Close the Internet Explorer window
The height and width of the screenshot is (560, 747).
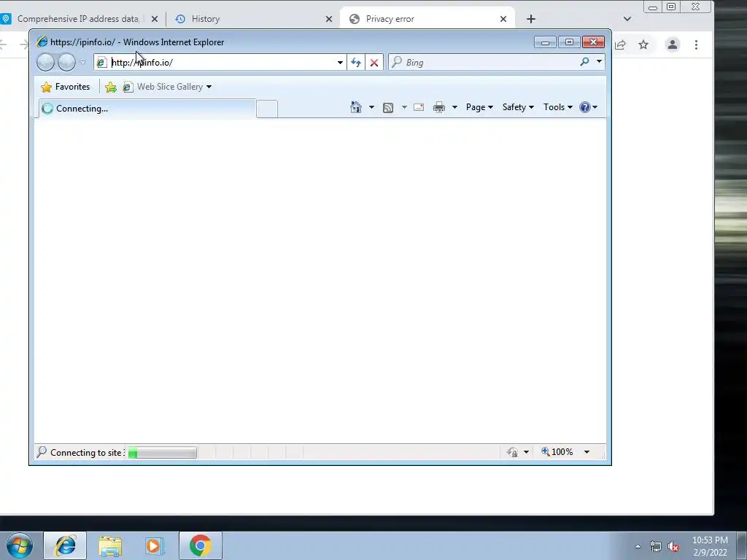click(x=594, y=42)
